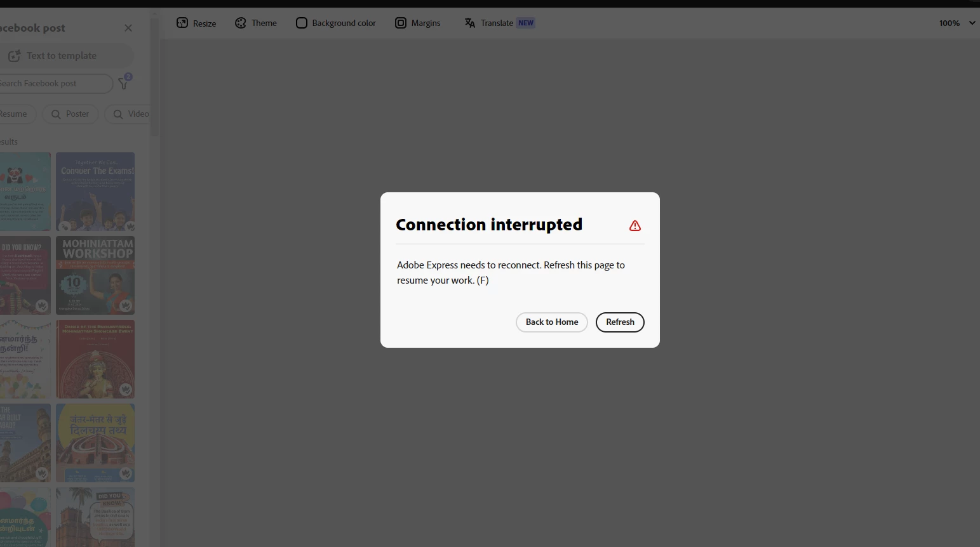This screenshot has width=980, height=547.
Task: Click the Theme palette icon
Action: pos(241,23)
